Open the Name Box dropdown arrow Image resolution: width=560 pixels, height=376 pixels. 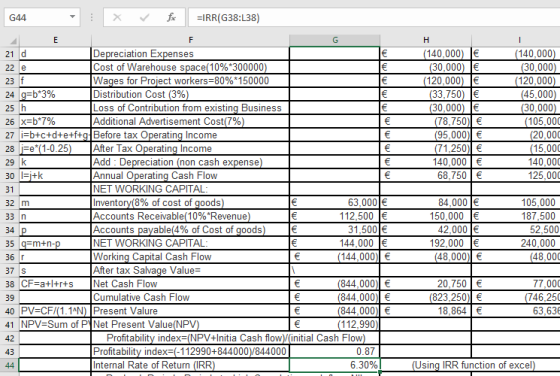(x=72, y=17)
